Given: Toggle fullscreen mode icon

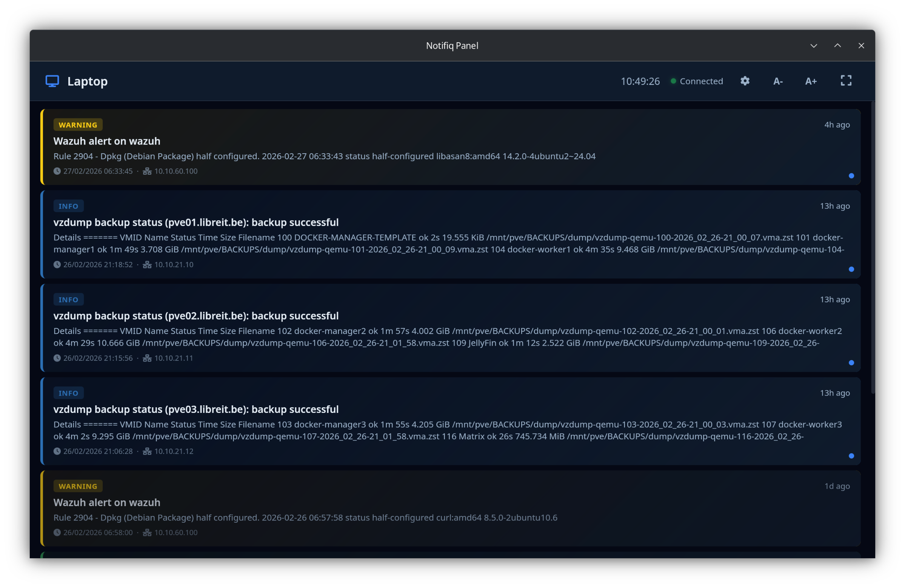Looking at the screenshot, I should pyautogui.click(x=846, y=81).
